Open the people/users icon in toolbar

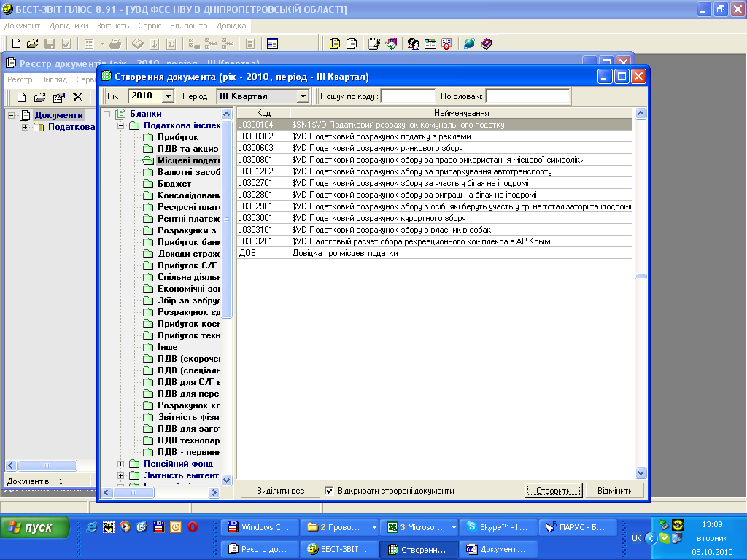pyautogui.click(x=413, y=44)
